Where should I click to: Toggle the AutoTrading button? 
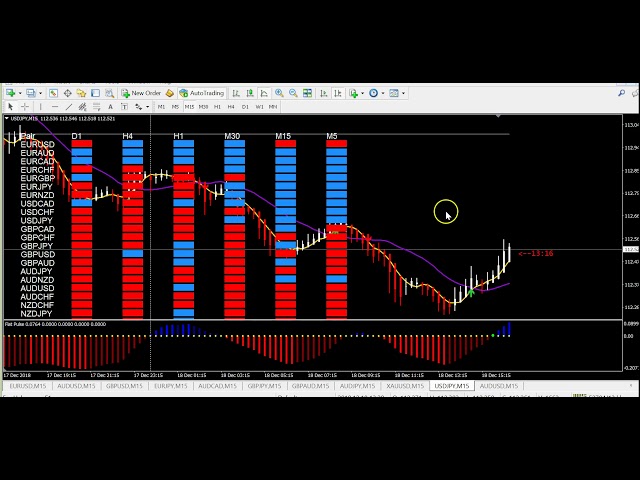point(202,93)
